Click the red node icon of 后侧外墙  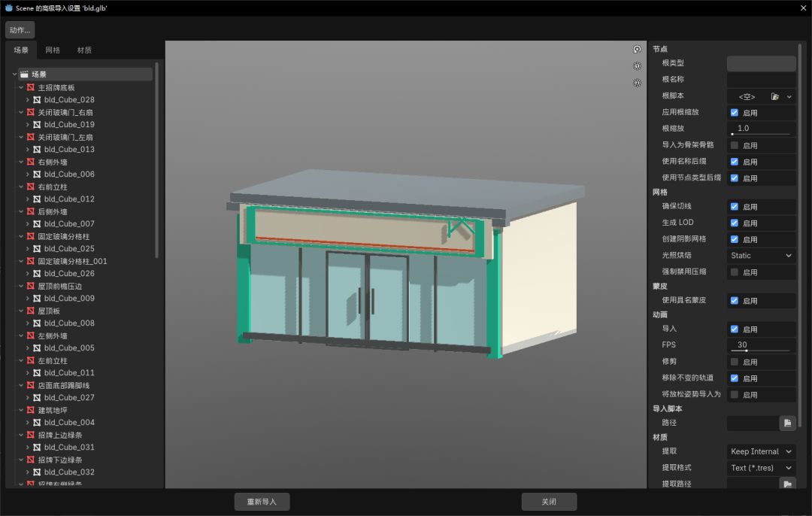[31, 211]
